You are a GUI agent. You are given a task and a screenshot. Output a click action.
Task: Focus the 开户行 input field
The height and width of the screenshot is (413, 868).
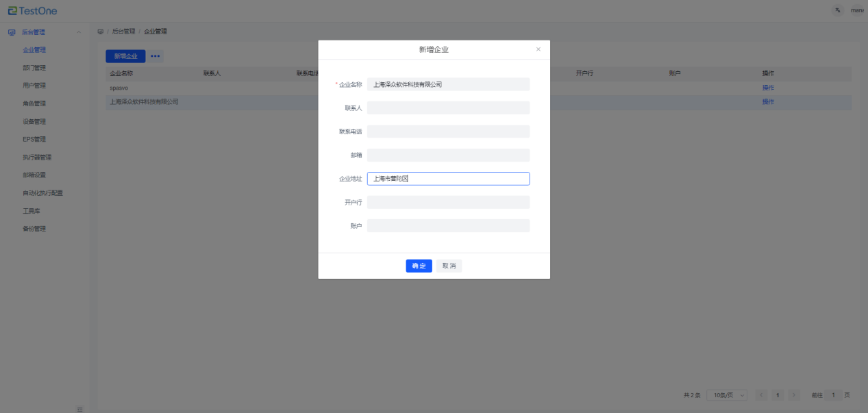click(448, 202)
